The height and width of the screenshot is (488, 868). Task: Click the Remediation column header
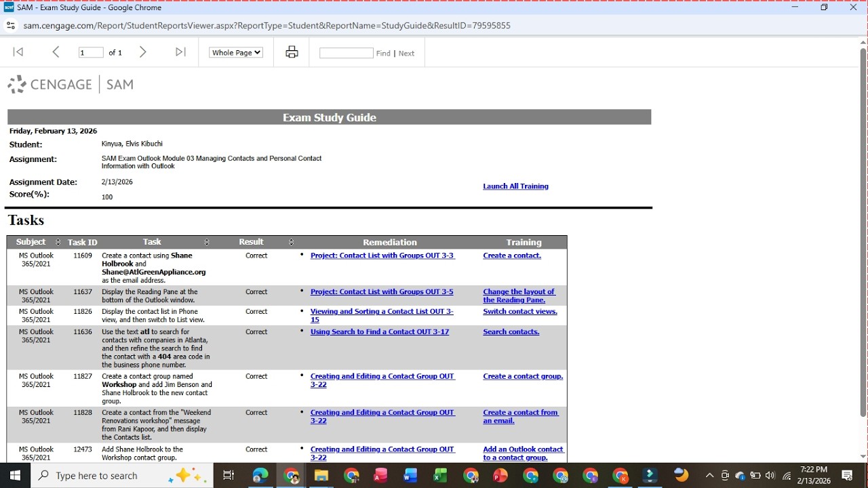pyautogui.click(x=390, y=243)
